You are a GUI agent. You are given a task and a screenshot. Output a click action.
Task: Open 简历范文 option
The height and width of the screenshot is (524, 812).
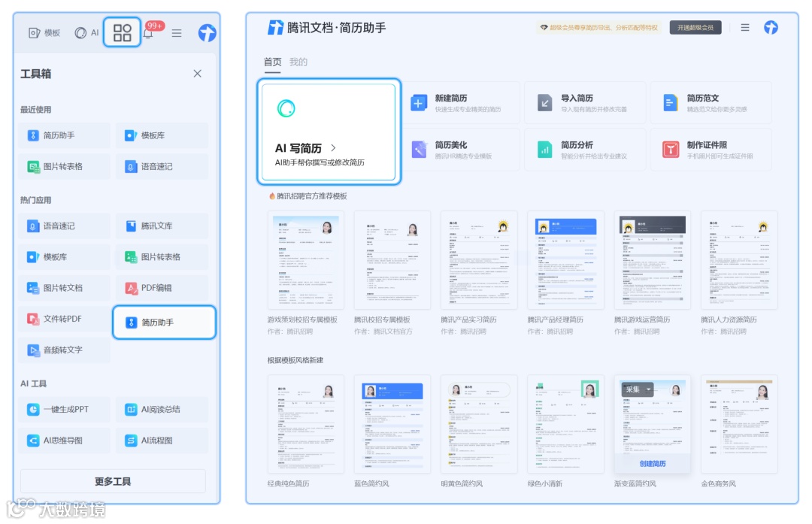click(x=711, y=103)
